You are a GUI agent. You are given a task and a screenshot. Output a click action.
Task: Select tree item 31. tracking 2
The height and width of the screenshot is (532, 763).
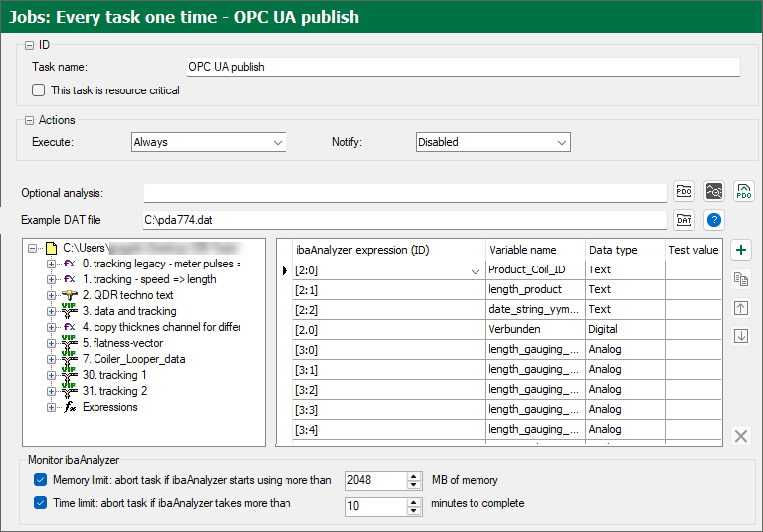point(114,391)
